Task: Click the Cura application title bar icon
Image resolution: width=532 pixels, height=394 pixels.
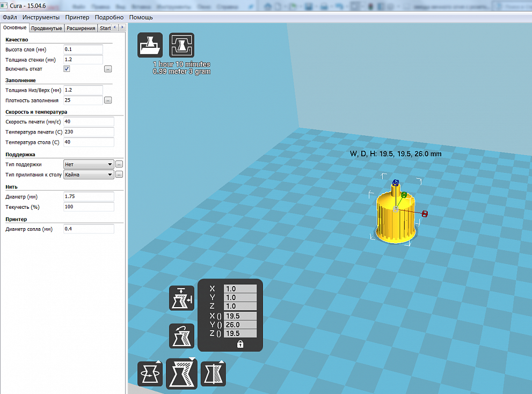Action: tap(4, 6)
